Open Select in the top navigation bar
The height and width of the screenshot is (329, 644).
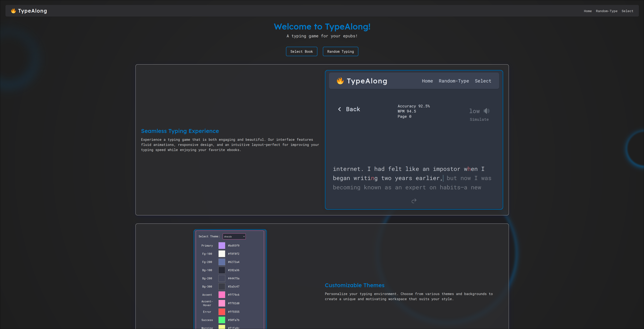click(627, 11)
